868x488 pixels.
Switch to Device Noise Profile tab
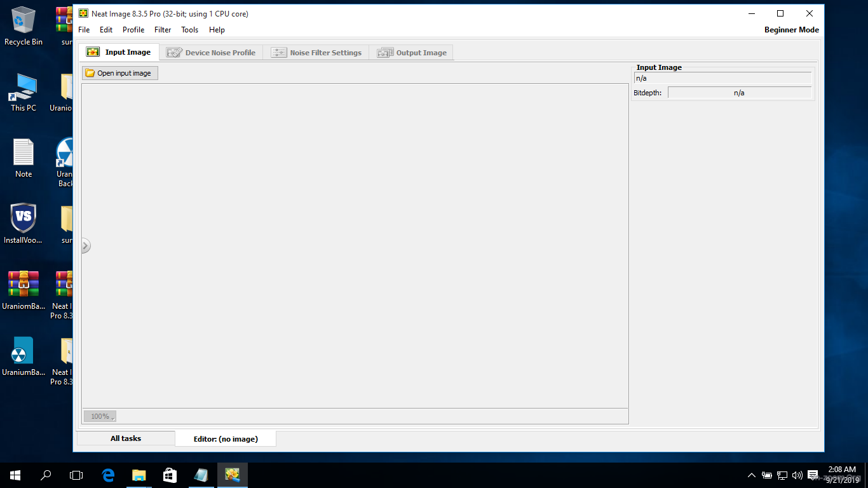(211, 53)
